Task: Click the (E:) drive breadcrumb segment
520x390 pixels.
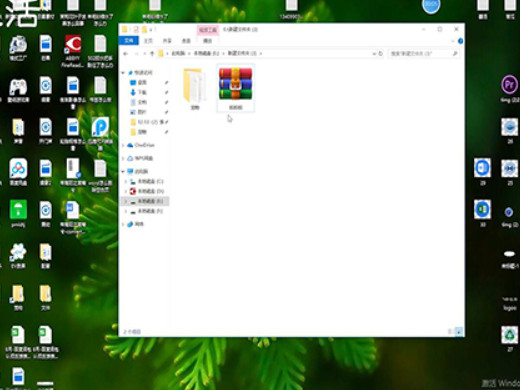Action: (207, 54)
